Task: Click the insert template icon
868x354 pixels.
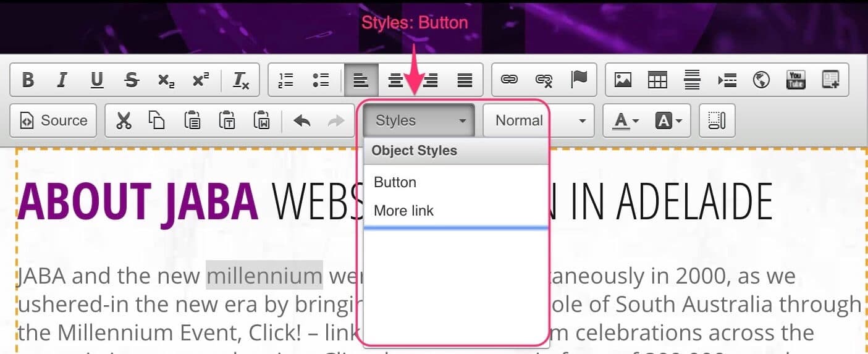Action: 831,80
